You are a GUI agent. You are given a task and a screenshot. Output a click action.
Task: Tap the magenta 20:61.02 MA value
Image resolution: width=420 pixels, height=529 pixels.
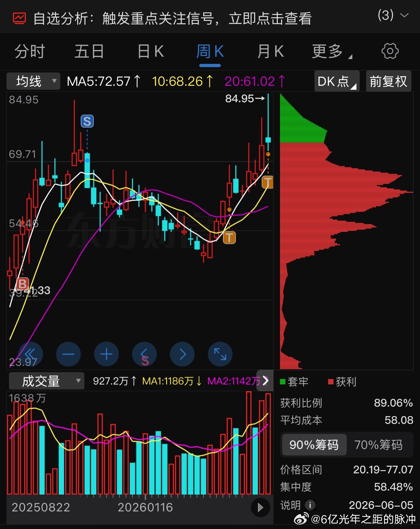[x=255, y=81]
